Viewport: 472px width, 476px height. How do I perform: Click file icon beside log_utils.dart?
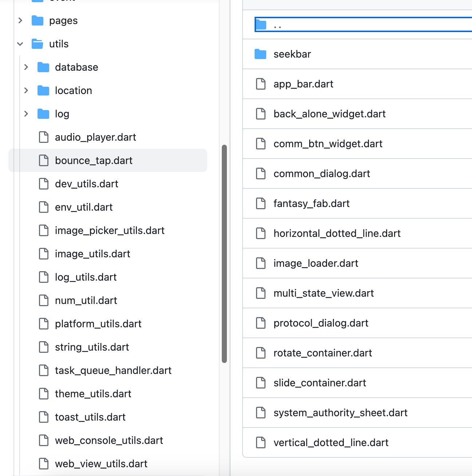44,277
